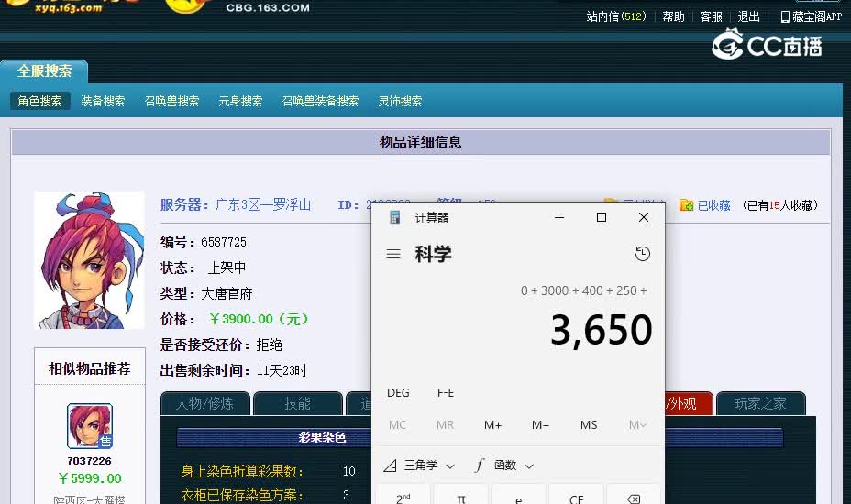Screen dimensions: 851x504
Task: Expand the memory list M dropdown
Action: 637,425
